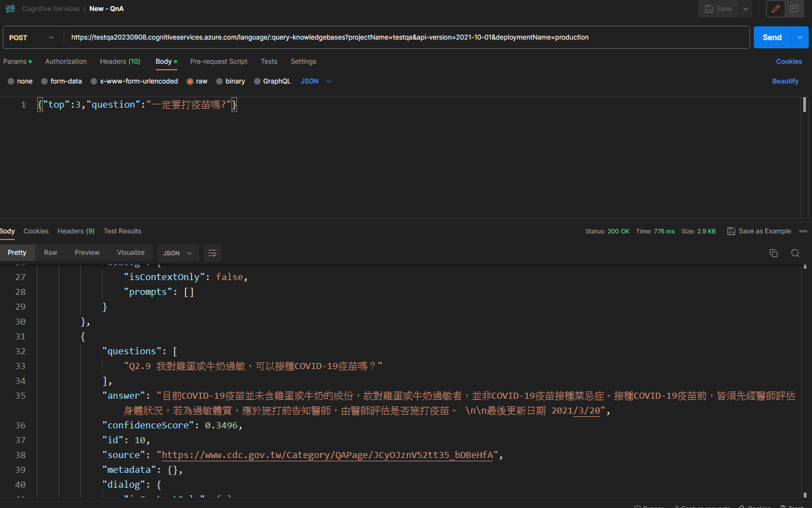Open the response more options ellipsis
The width and height of the screenshot is (812, 508).
tap(803, 231)
